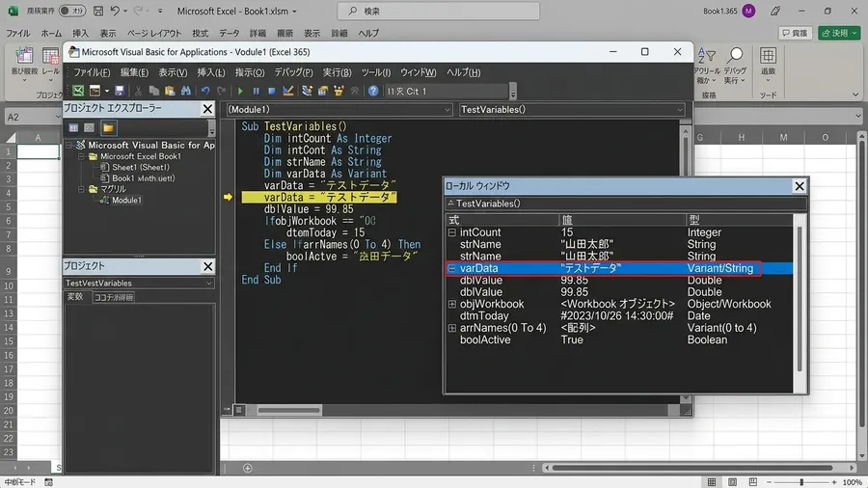Open the VBA Insert menu 挿入
868x488 pixels.
[211, 72]
